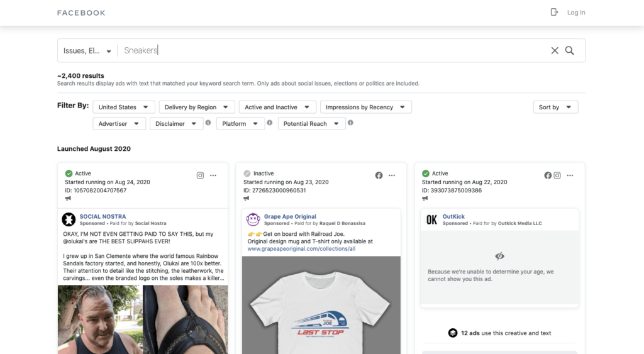Click 'Started running on Aug 23, 2020' text
The image size is (644, 354).
tap(286, 182)
